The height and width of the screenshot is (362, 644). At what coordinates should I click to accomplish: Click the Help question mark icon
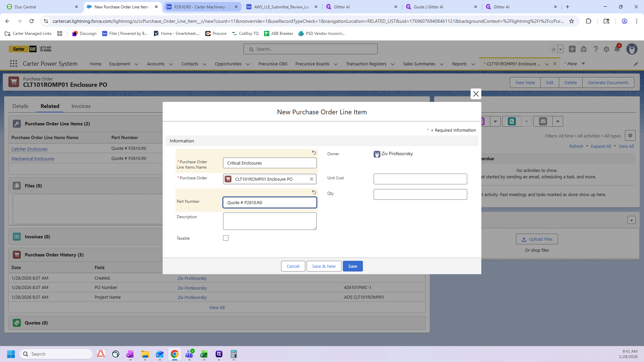click(x=595, y=49)
